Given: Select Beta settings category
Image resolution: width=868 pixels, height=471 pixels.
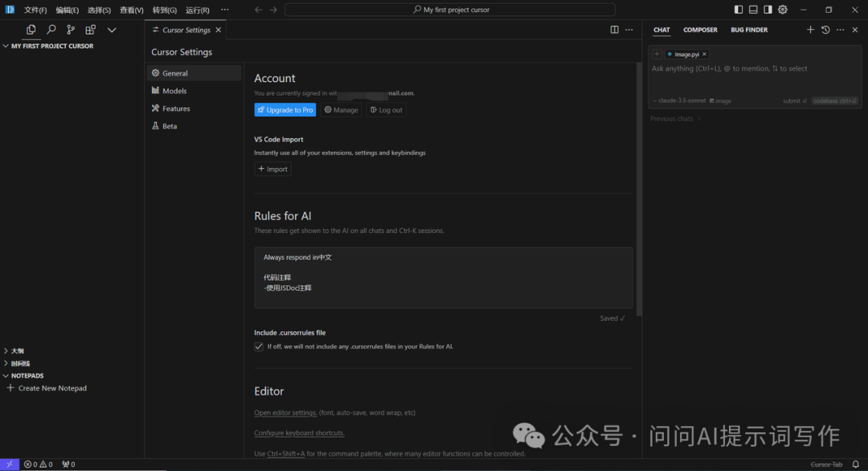Looking at the screenshot, I should pyautogui.click(x=194, y=126).
